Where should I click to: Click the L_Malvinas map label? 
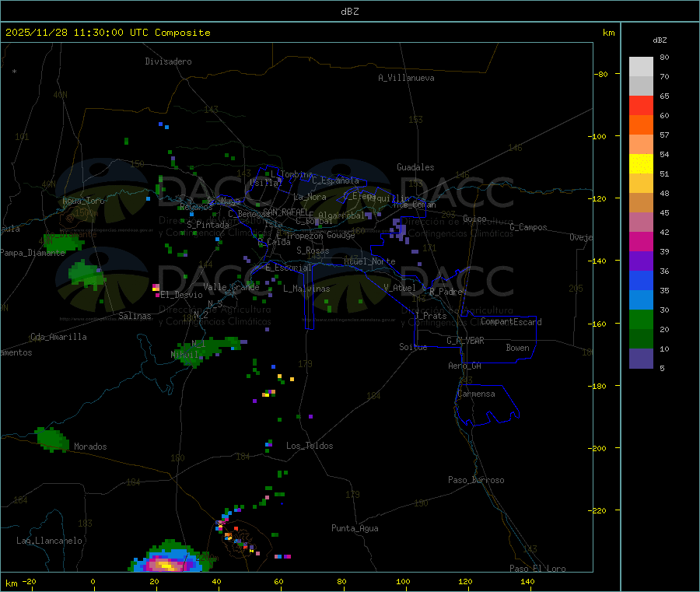click(x=306, y=289)
